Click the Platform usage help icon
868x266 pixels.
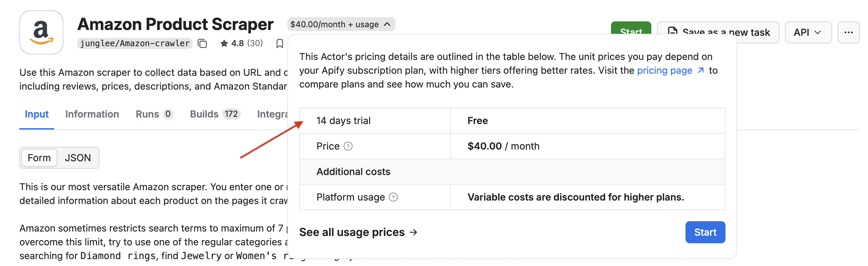393,197
